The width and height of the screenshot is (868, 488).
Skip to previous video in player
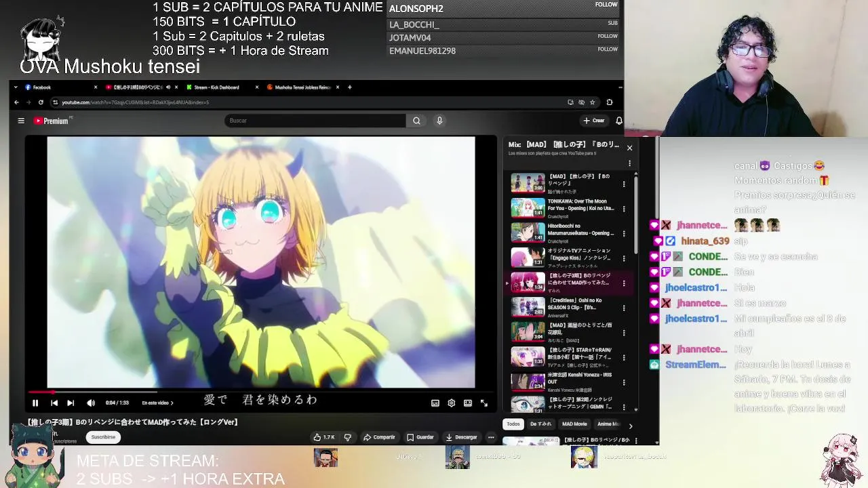tap(54, 403)
